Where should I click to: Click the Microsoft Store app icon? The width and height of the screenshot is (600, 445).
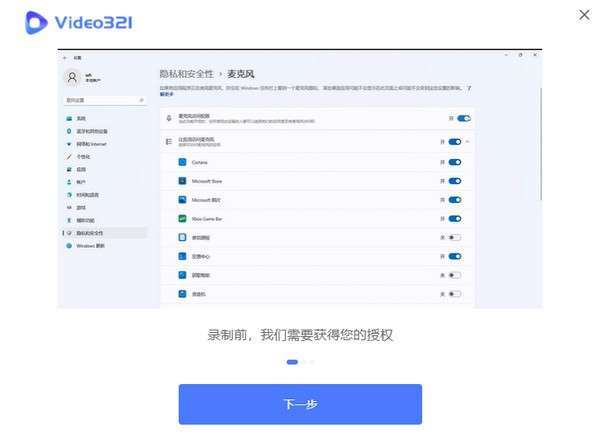pos(183,181)
